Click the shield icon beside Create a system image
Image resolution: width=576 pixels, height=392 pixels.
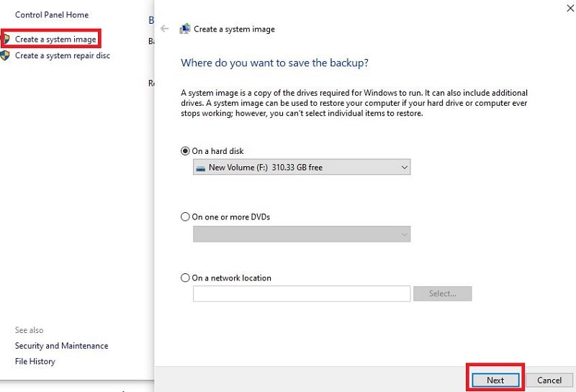[x=5, y=39]
